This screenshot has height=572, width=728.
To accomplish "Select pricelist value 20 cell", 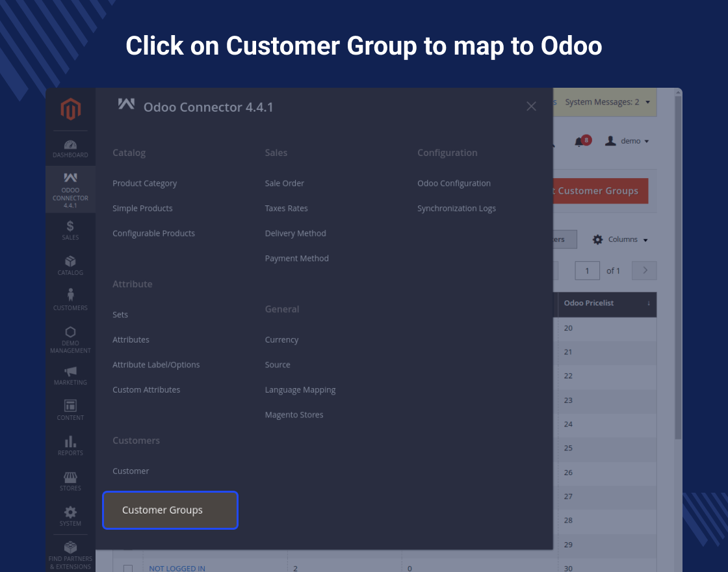I will point(607,328).
